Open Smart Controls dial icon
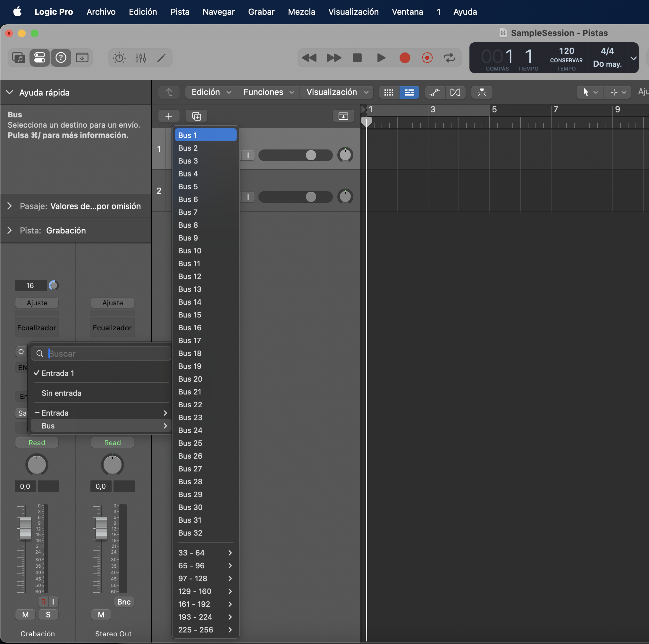Image resolution: width=649 pixels, height=644 pixels. click(119, 58)
